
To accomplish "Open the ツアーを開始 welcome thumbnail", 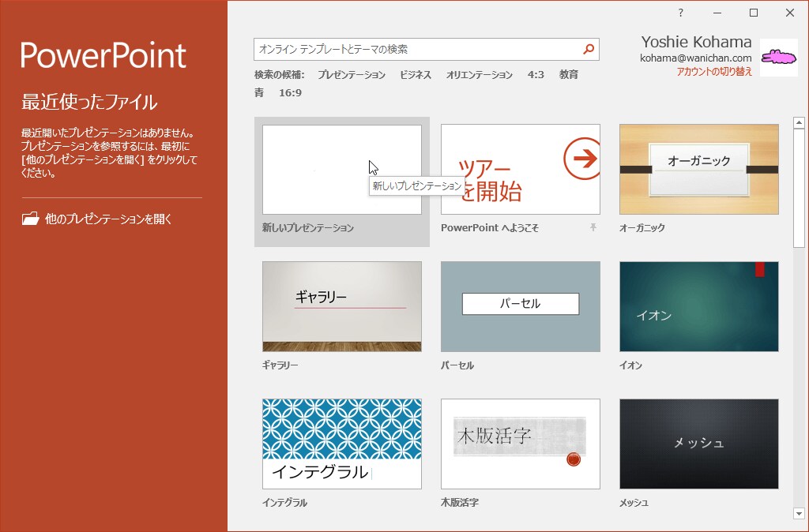I will (520, 169).
